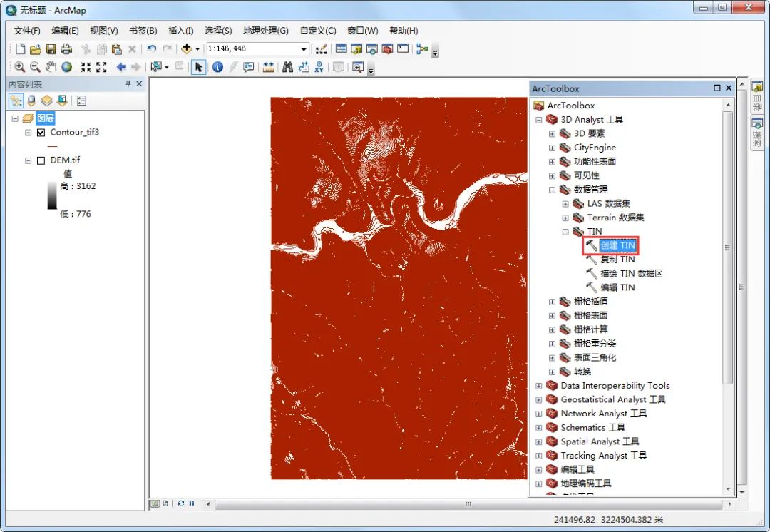
Task: Click the Print icon in toolbar
Action: point(66,48)
